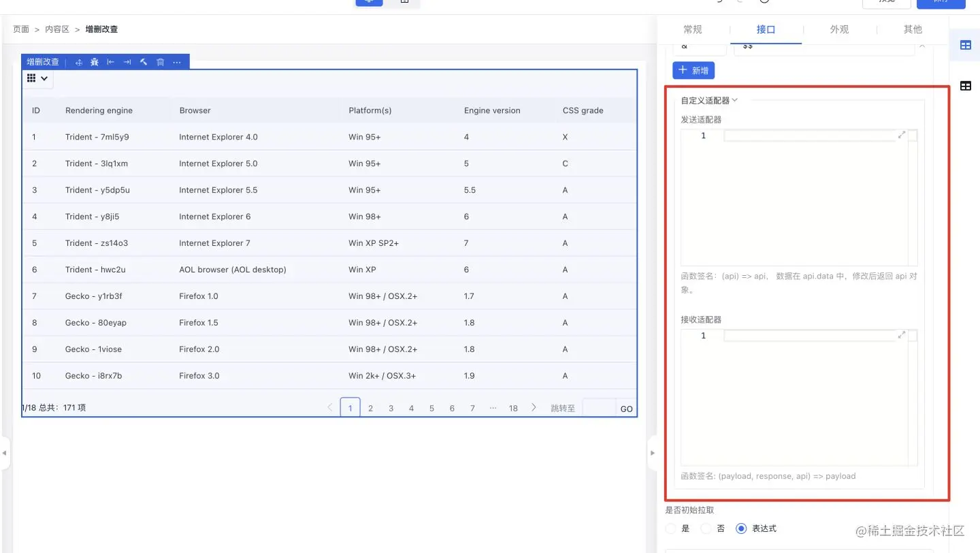Click the Win 2k+ / OSX.3+ cell

pyautogui.click(x=382, y=376)
